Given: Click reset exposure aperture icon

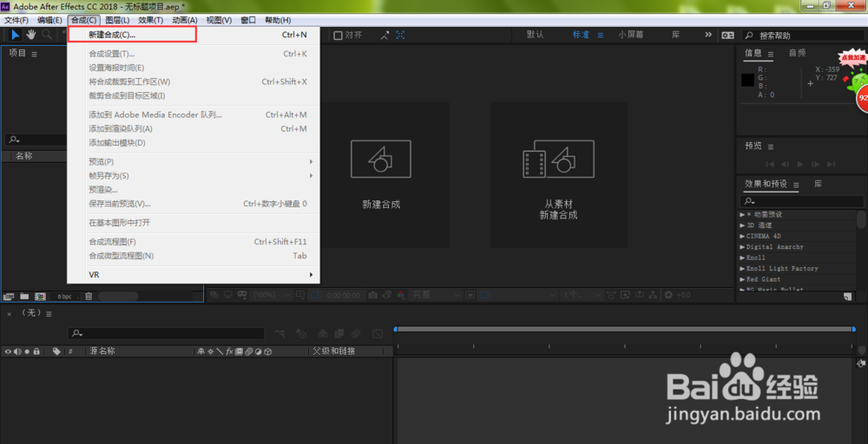Looking at the screenshot, I should pos(668,295).
